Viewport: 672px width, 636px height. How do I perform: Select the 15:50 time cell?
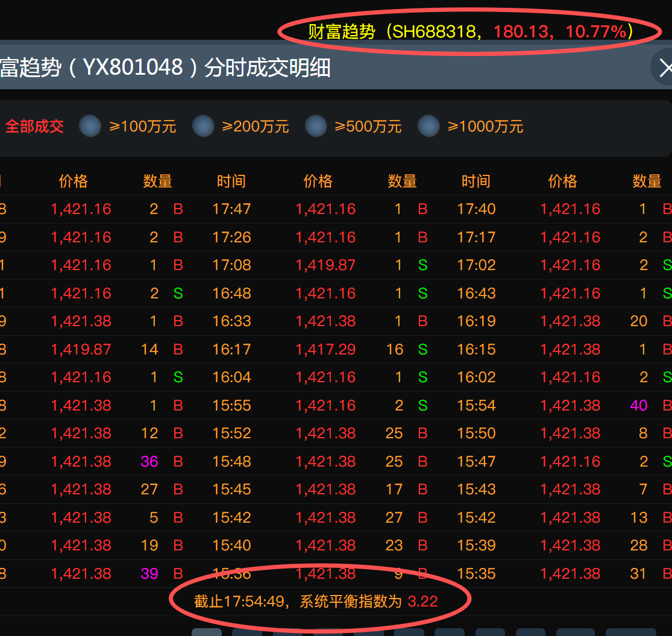[x=477, y=433]
